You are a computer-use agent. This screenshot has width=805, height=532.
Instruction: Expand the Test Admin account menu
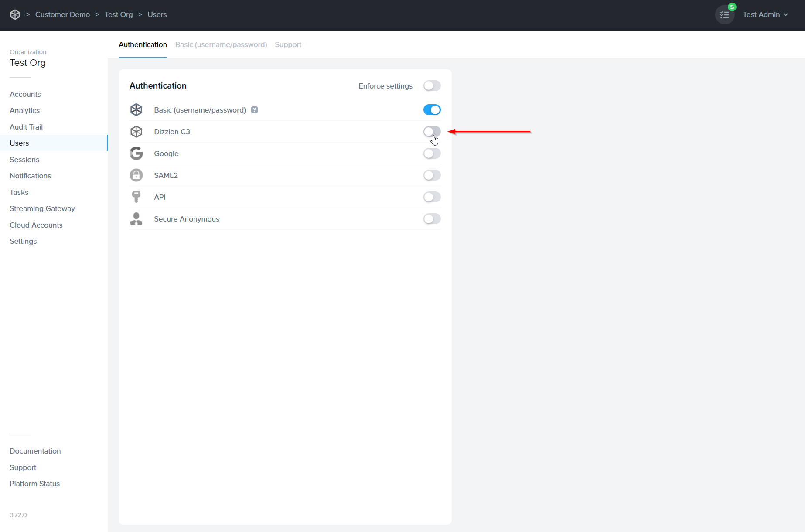(765, 14)
